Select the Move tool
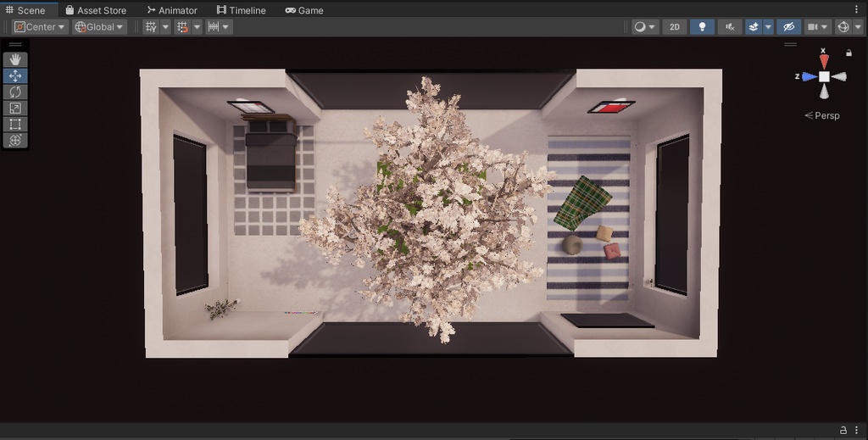868x440 pixels. 15,75
